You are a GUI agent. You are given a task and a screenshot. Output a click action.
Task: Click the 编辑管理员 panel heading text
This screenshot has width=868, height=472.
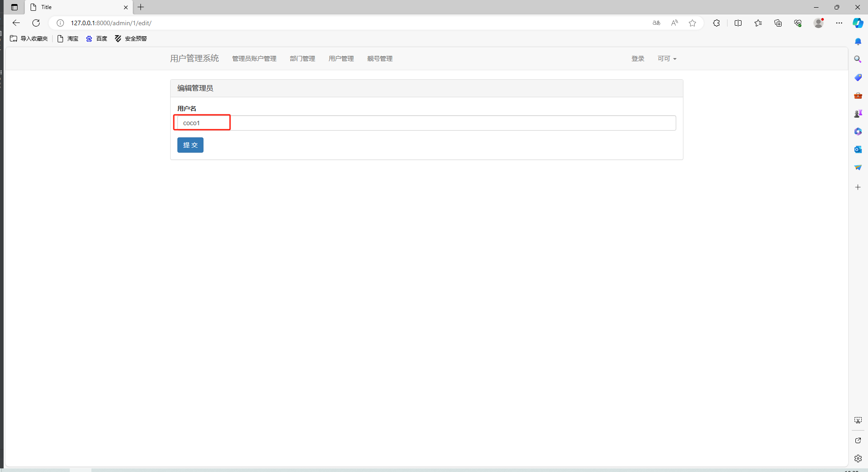click(195, 88)
